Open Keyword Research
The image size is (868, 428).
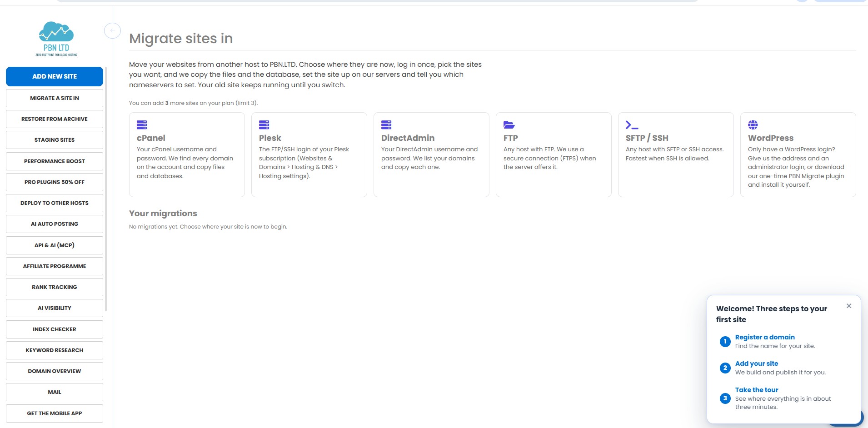click(x=55, y=350)
